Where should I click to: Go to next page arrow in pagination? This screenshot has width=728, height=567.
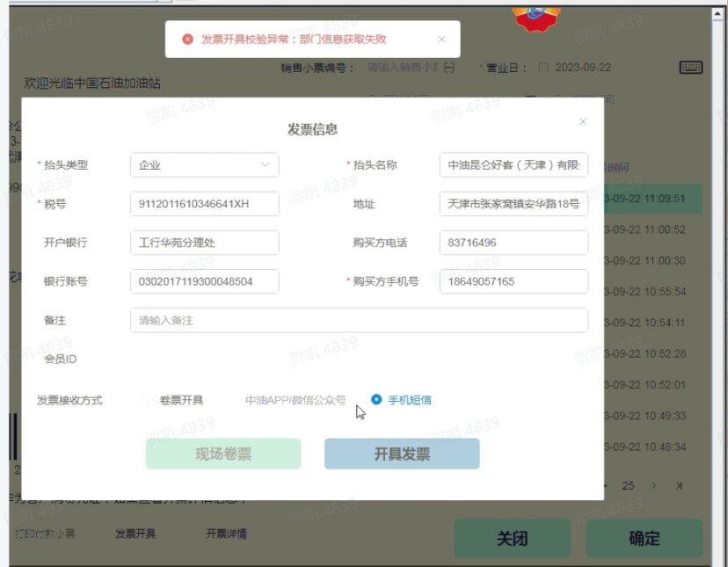point(653,485)
